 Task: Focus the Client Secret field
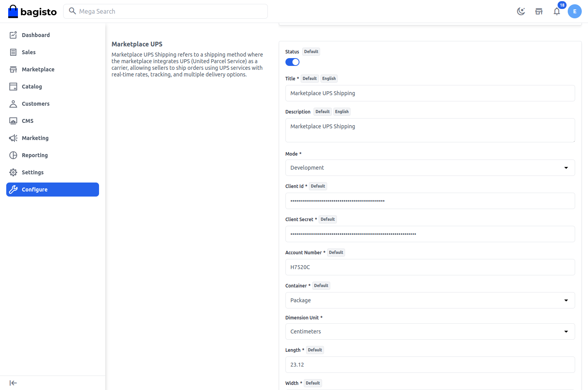pyautogui.click(x=430, y=234)
